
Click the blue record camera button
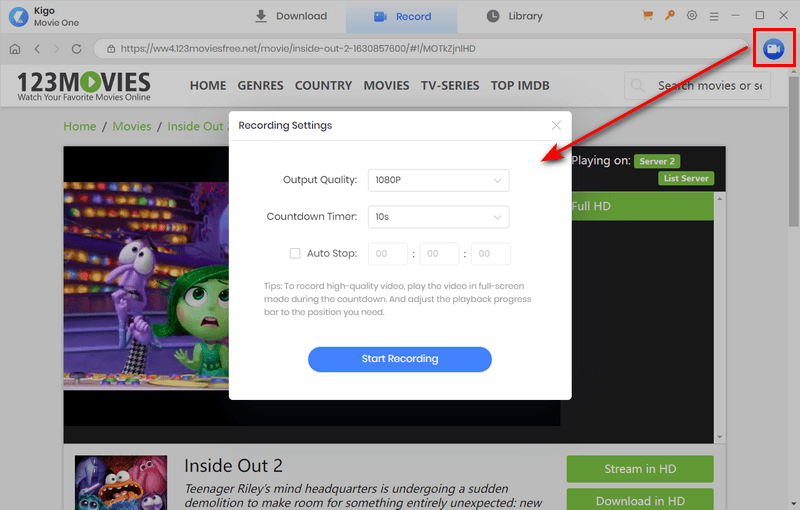pyautogui.click(x=773, y=48)
